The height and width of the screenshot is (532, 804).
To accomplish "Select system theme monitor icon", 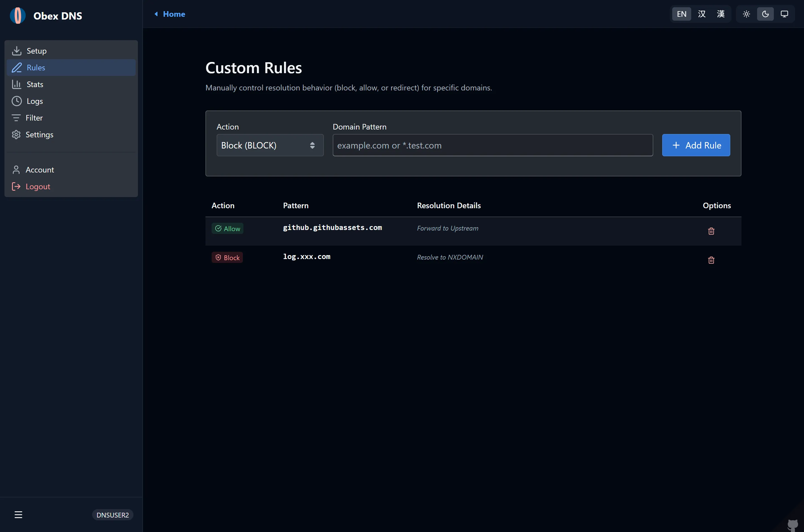I will (x=784, y=14).
